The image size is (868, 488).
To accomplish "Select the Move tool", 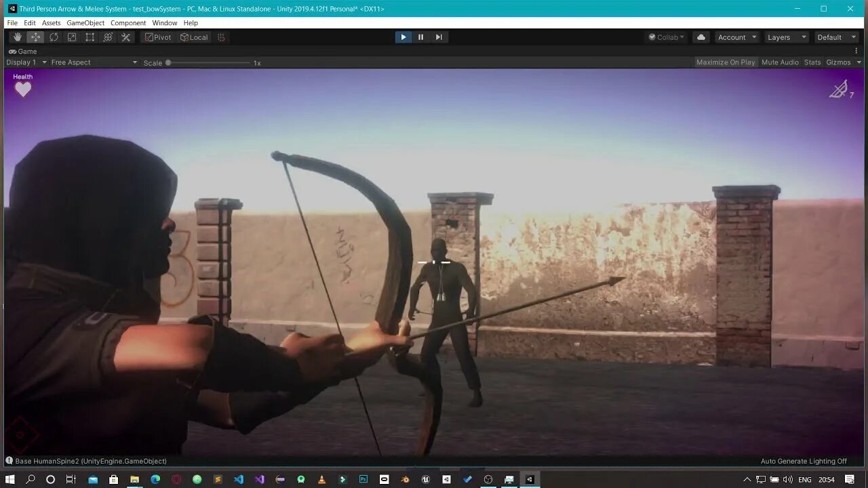I will tap(35, 37).
